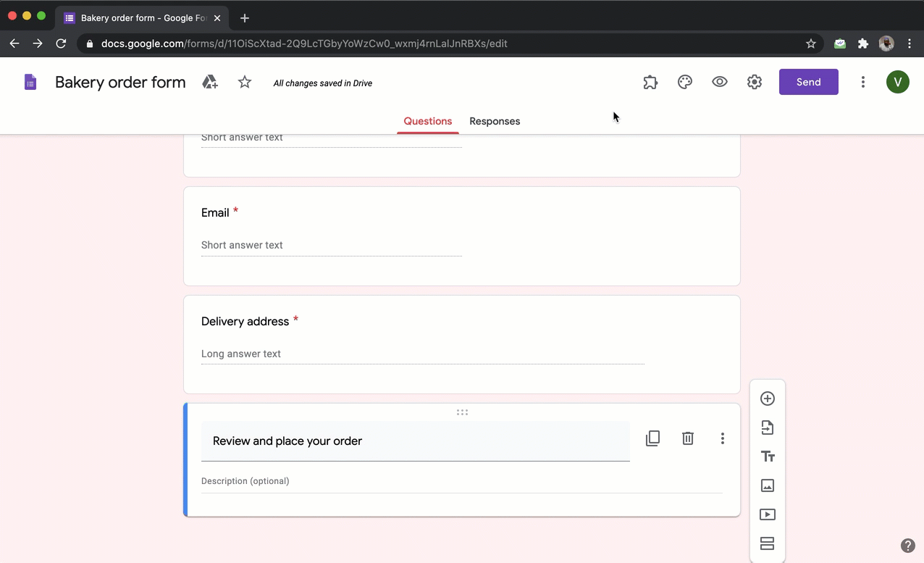Switch to the Responses tab
The width and height of the screenshot is (924, 563).
[x=495, y=121]
